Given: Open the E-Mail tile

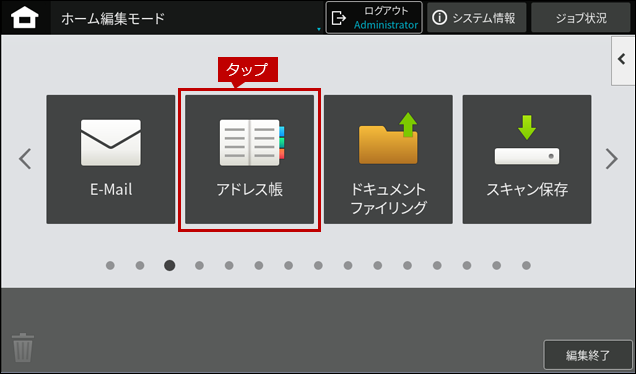Looking at the screenshot, I should click(111, 159).
